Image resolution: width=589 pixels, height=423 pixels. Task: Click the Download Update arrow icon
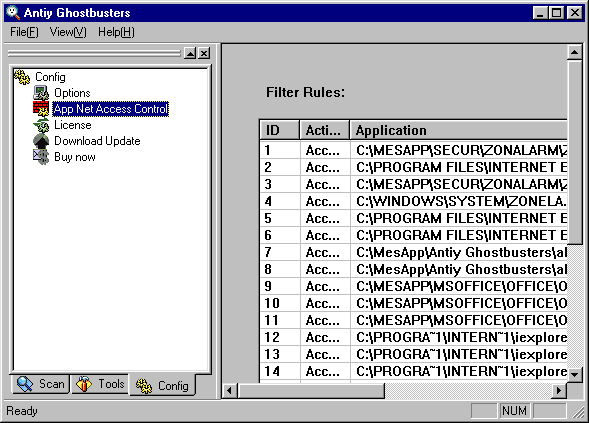pyautogui.click(x=41, y=141)
